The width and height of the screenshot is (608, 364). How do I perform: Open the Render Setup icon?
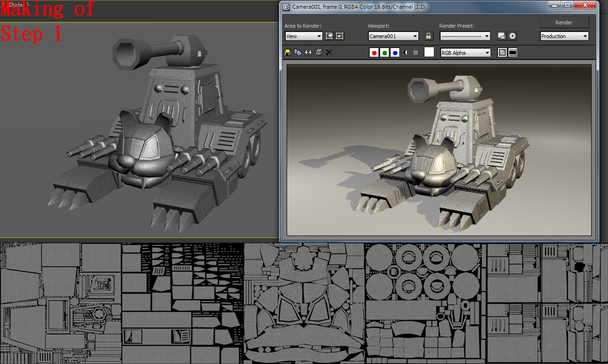pos(502,36)
